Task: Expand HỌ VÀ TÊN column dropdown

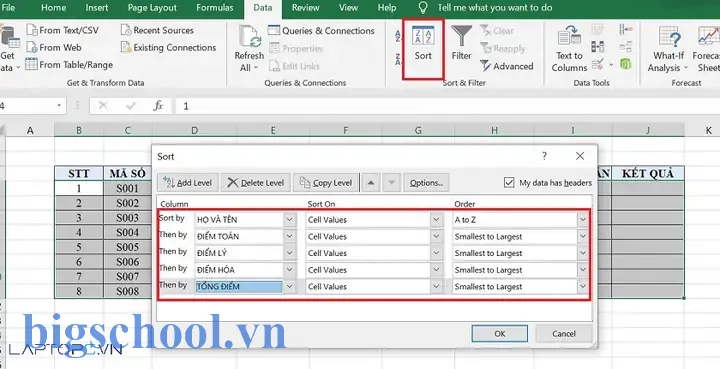Action: coord(289,219)
